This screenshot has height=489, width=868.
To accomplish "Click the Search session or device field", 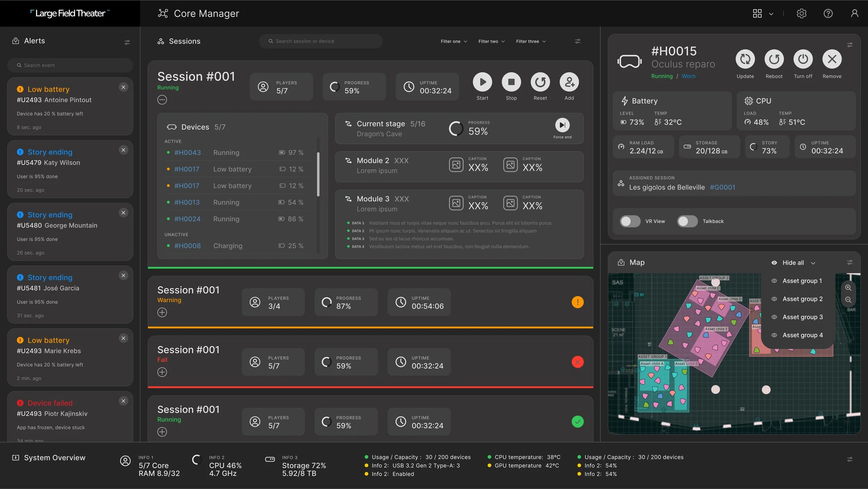I will [x=320, y=41].
